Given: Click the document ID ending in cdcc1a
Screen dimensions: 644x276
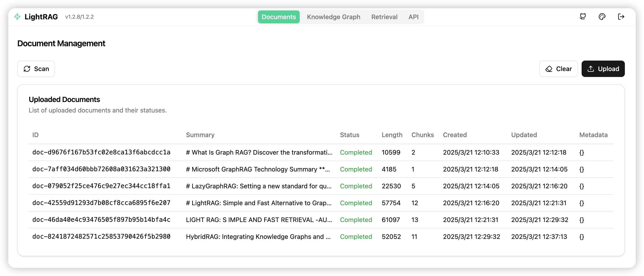Looking at the screenshot, I should 101,152.
